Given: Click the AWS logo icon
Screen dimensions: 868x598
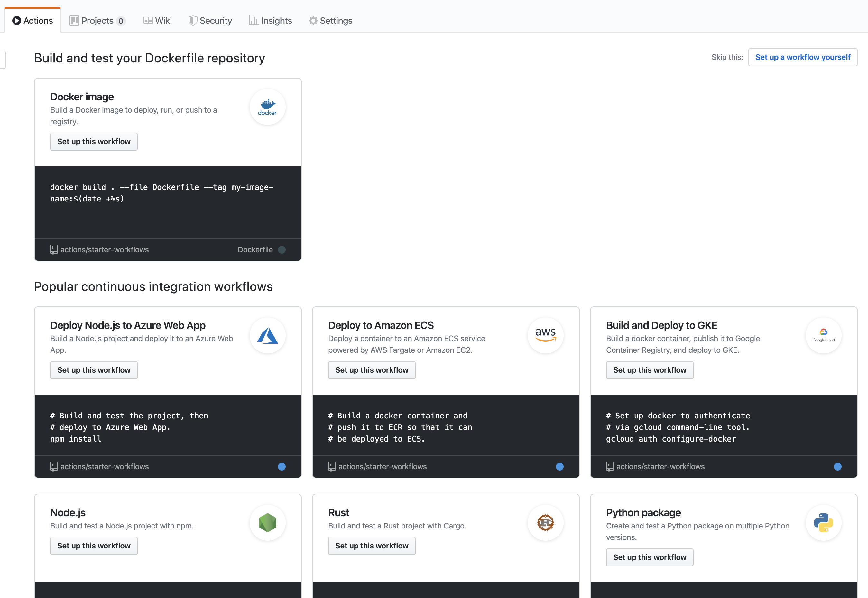Looking at the screenshot, I should 546,336.
